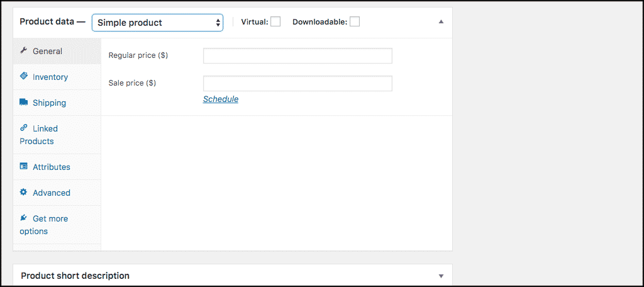Click the plug icon for Get more options

tap(24, 218)
